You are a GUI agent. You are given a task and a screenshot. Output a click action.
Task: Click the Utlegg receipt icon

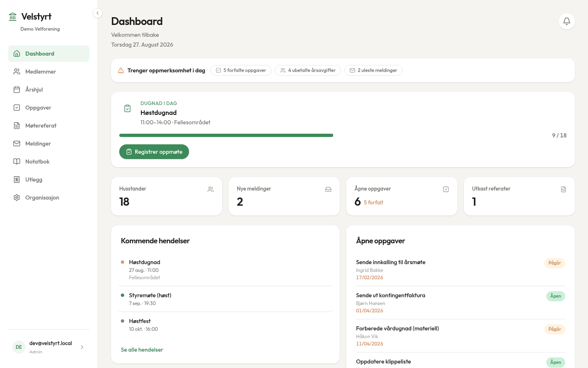click(x=17, y=180)
